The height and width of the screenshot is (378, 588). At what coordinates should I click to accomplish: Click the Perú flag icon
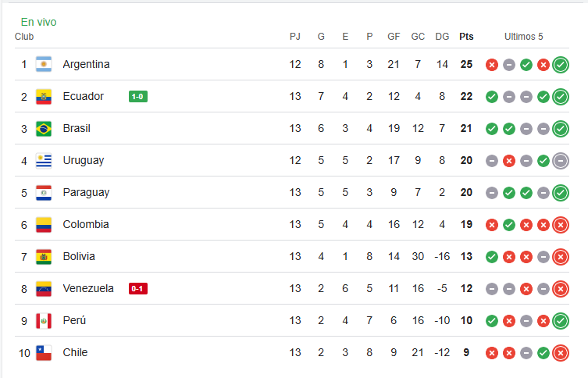pos(44,321)
